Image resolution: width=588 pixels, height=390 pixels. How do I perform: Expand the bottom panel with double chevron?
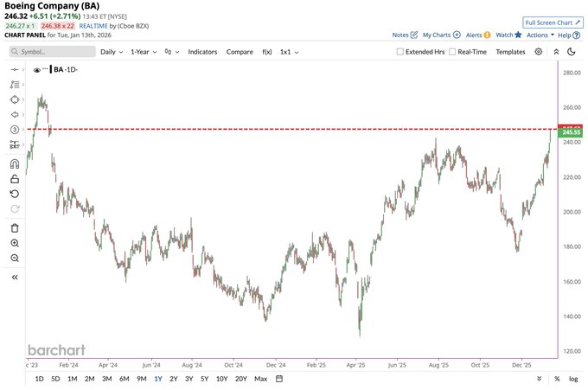[x=539, y=379]
